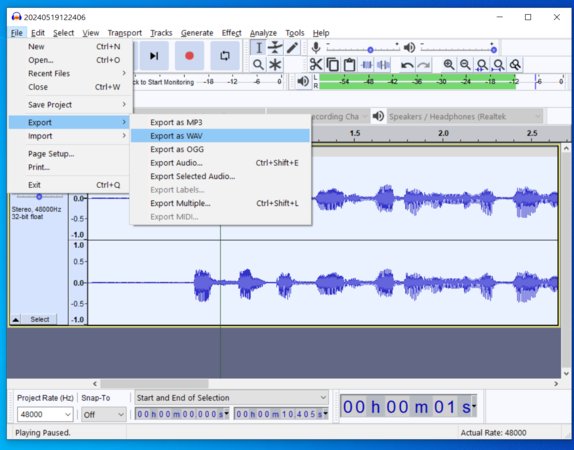Adjust the recording volume slider knob
The image size is (574, 450).
click(370, 50)
